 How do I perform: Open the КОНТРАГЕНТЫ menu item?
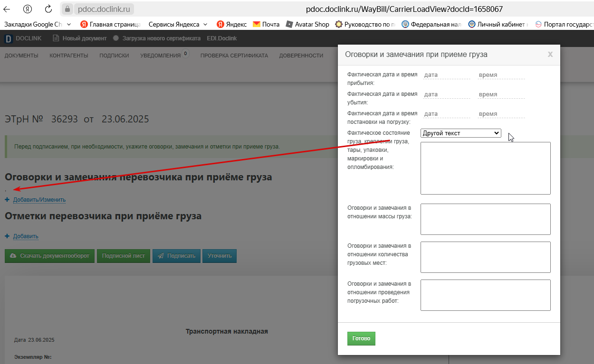pyautogui.click(x=69, y=56)
